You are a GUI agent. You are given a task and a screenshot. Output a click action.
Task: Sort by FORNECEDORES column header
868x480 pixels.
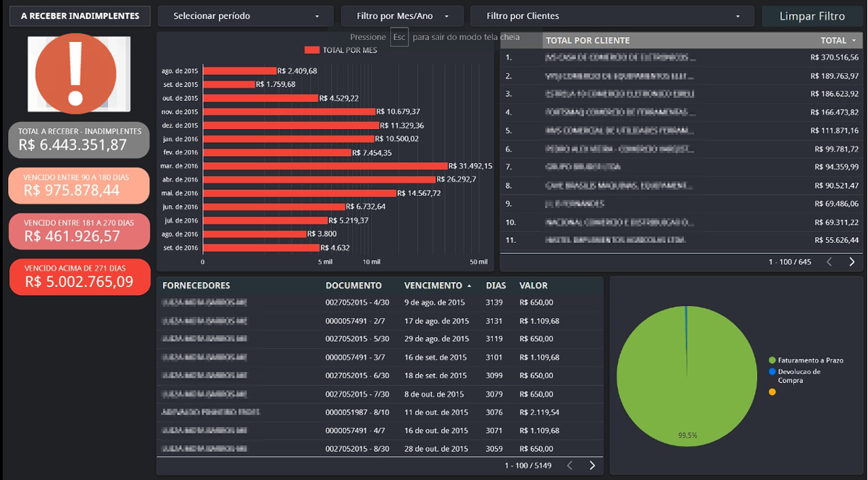[196, 286]
